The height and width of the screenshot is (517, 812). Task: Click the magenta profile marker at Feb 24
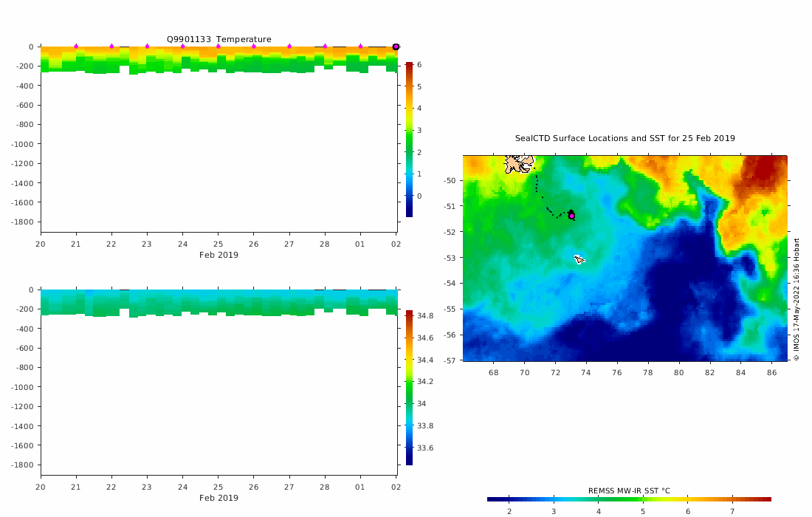pyautogui.click(x=183, y=47)
